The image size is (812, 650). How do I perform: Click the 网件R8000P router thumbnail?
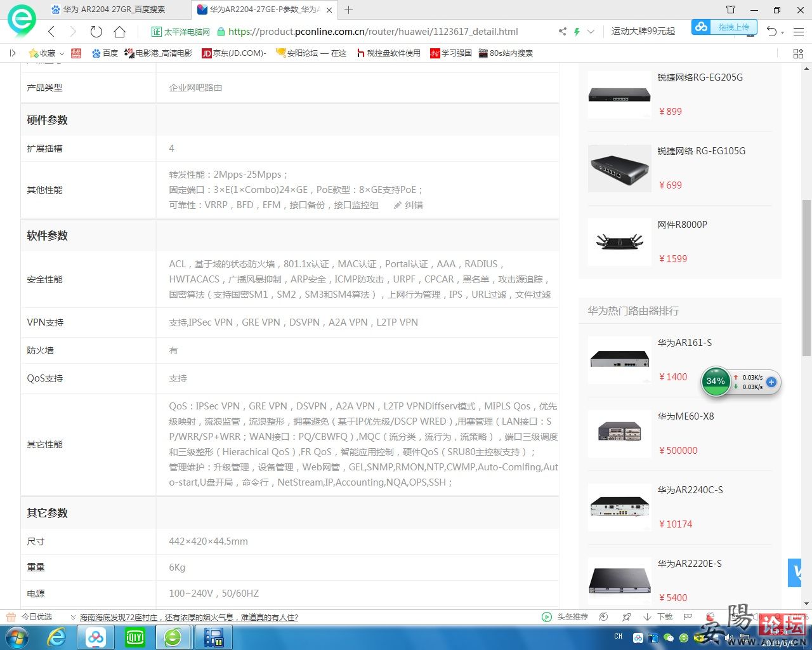click(620, 242)
